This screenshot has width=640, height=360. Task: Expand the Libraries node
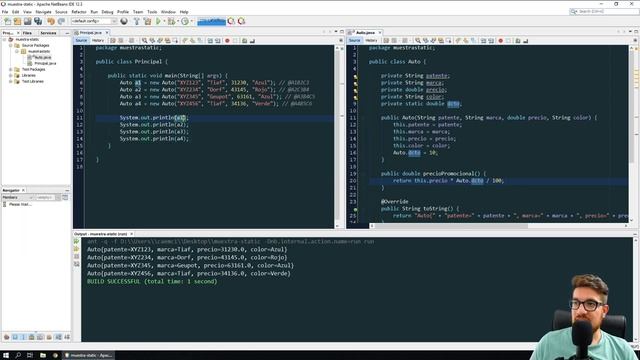click(x=11, y=76)
